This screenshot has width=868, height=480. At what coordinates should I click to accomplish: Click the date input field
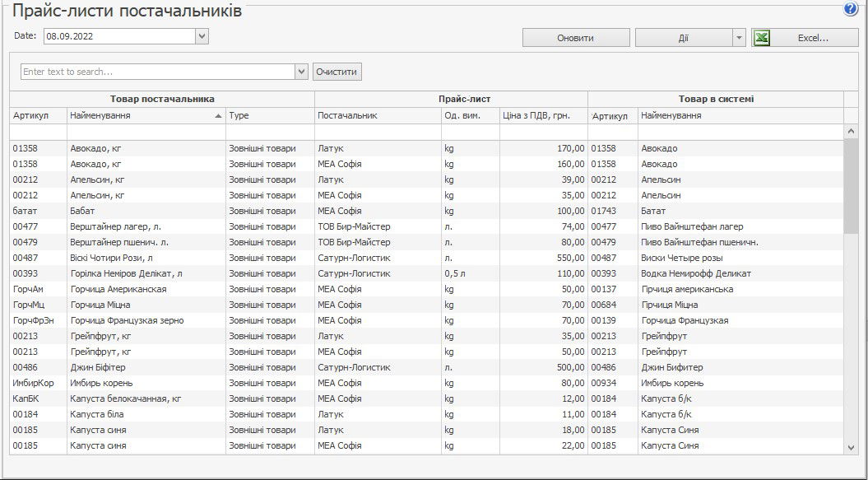pyautogui.click(x=119, y=36)
